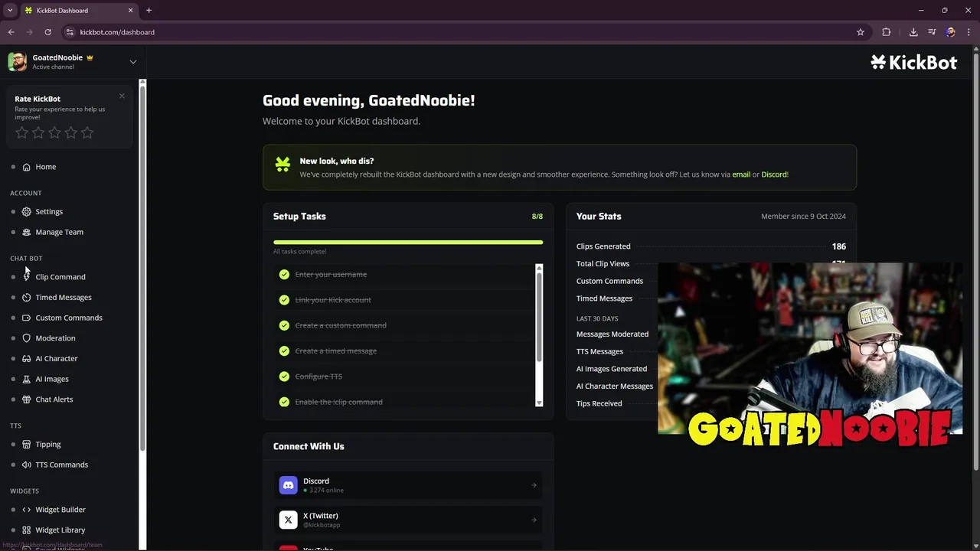The width and height of the screenshot is (980, 551).
Task: Open the Home sidebar item
Action: point(45,167)
